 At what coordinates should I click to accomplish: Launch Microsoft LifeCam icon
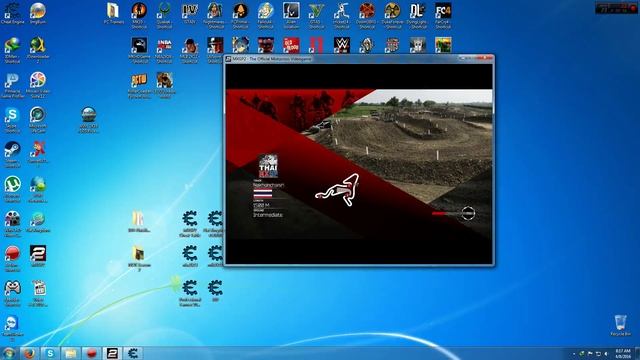point(38,120)
